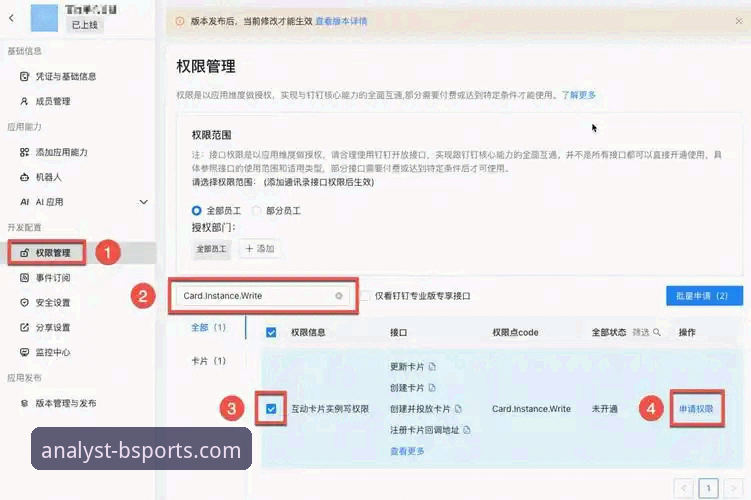
Task: Clear the permission search field
Action: pos(339,296)
